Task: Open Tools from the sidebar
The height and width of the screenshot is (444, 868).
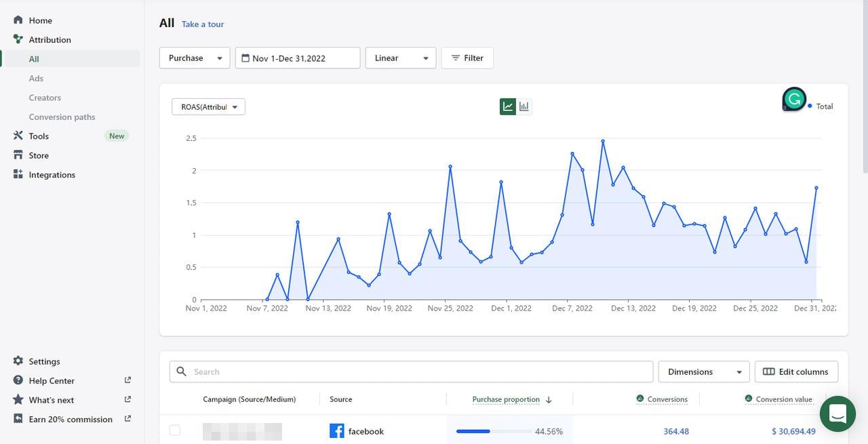Action: [39, 136]
